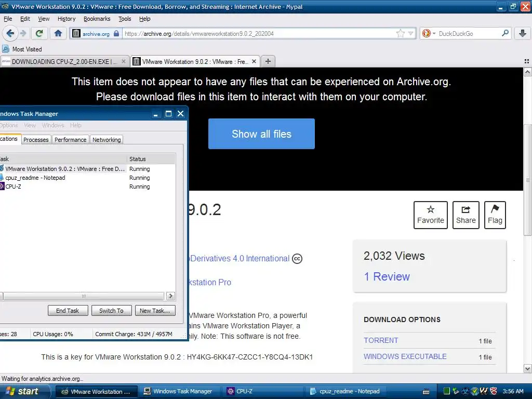This screenshot has height=399, width=532.
Task: Click inside the URL address field
Action: tap(259, 33)
